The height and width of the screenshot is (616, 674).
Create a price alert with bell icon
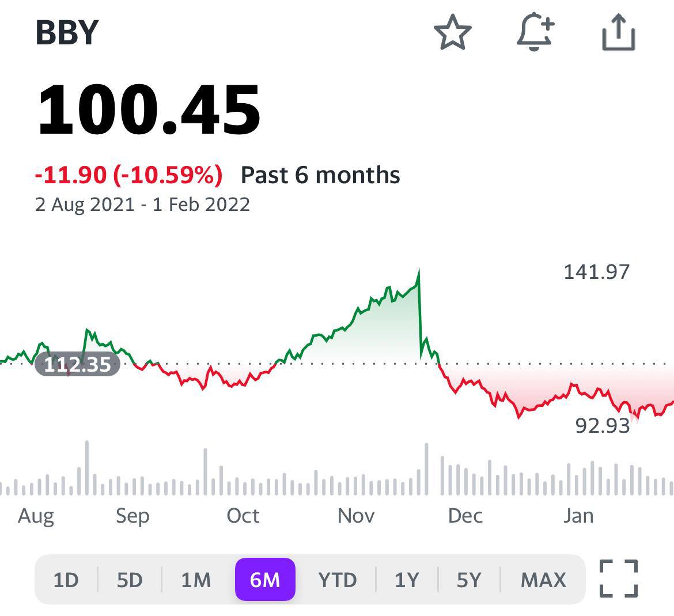(x=535, y=33)
